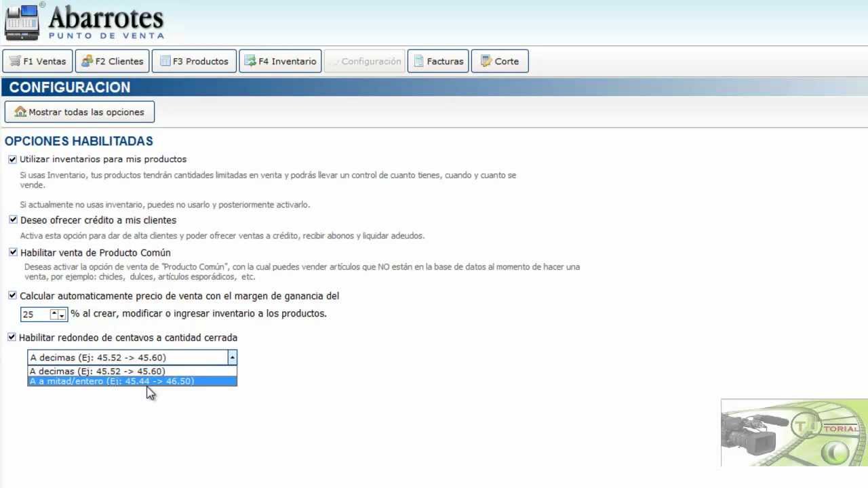Toggle automatic sale price calculation checkbox
The image size is (868, 488).
pos(12,296)
